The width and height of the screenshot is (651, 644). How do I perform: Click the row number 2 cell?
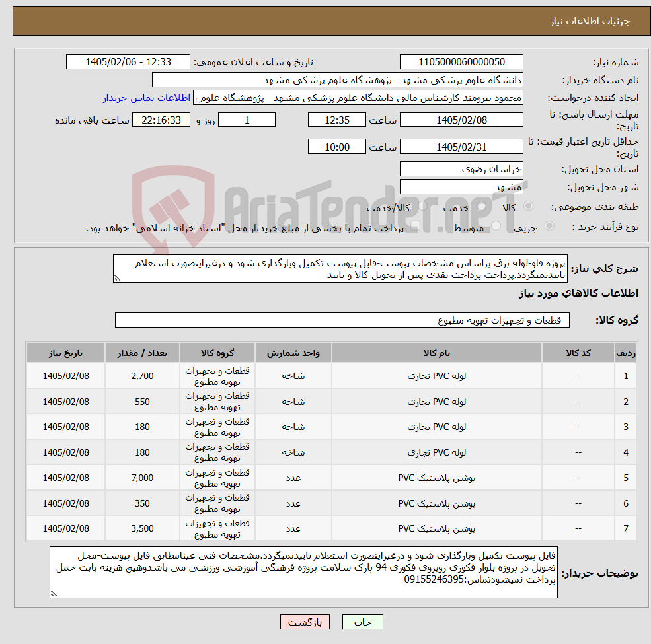(626, 402)
